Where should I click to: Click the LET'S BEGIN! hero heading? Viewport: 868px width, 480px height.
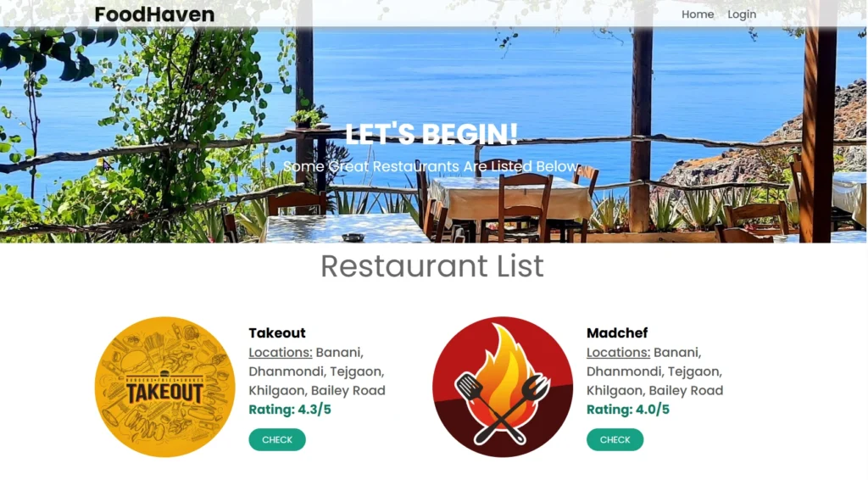click(x=431, y=135)
